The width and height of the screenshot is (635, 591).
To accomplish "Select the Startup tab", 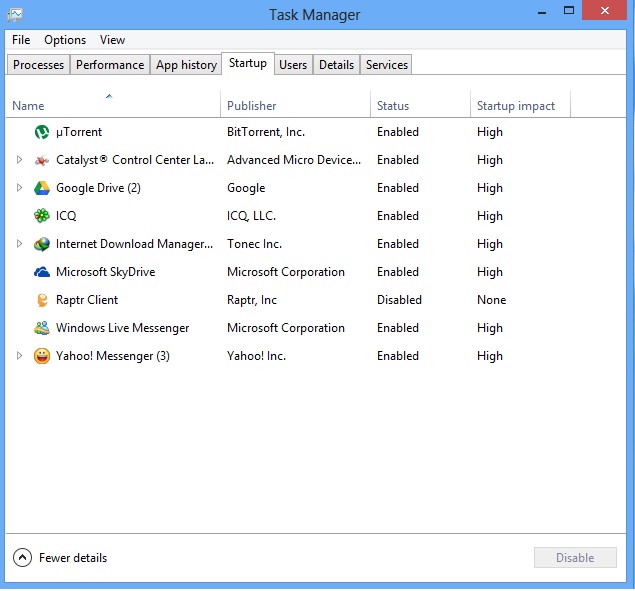I will 248,64.
